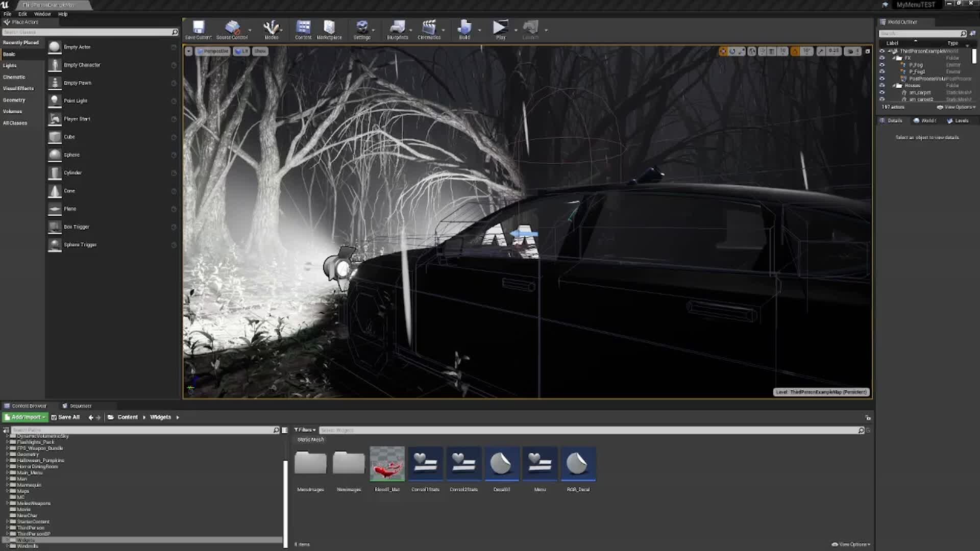
Task: Toggle rotation snapping in the viewport
Action: [795, 51]
